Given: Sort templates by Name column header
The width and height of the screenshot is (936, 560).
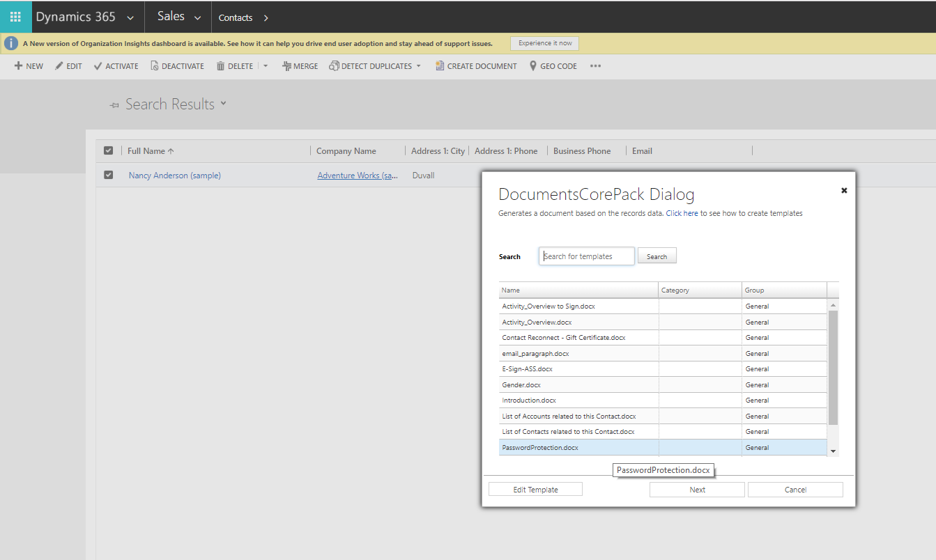Looking at the screenshot, I should tap(578, 290).
